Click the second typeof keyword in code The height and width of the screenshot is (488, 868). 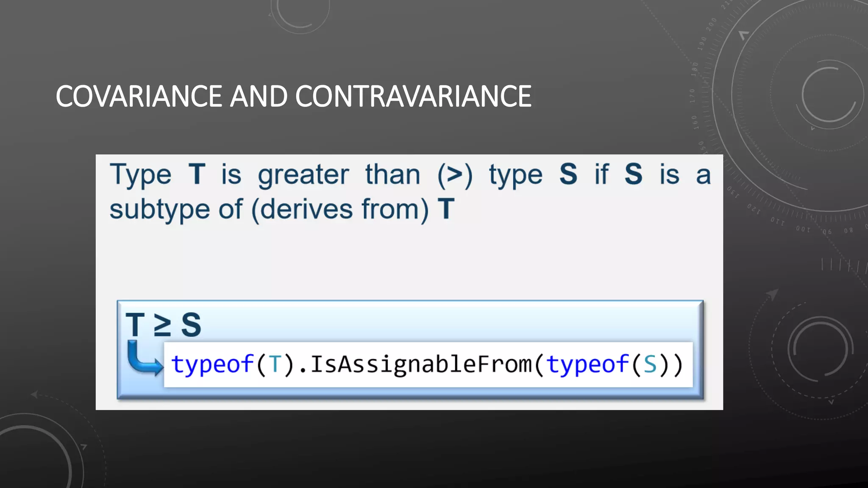click(x=587, y=364)
